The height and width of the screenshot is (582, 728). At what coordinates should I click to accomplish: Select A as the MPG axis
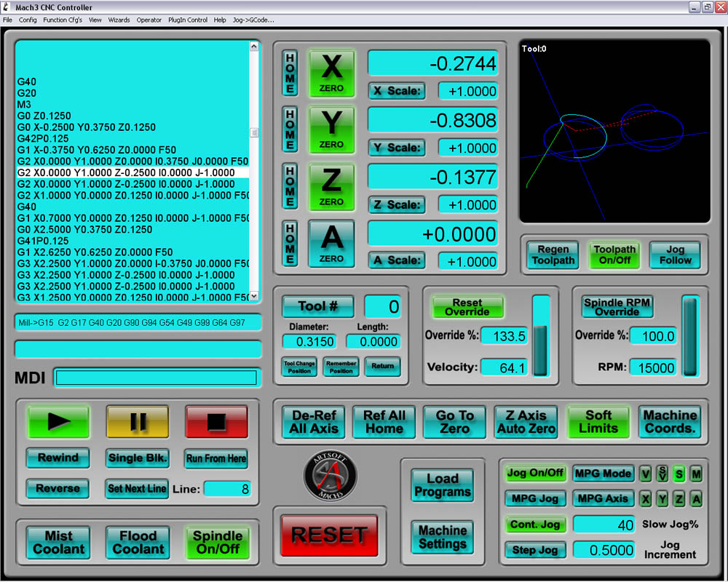tap(696, 499)
